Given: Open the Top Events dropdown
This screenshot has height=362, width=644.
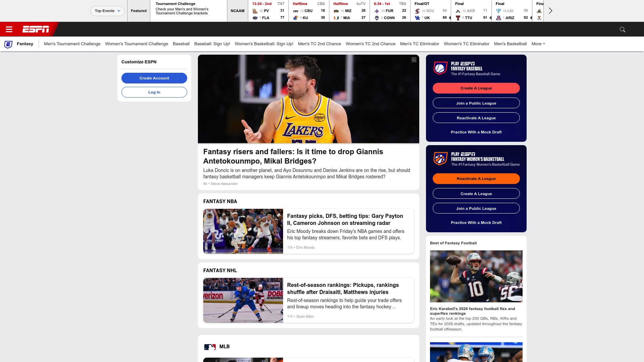Looking at the screenshot, I should [107, 10].
